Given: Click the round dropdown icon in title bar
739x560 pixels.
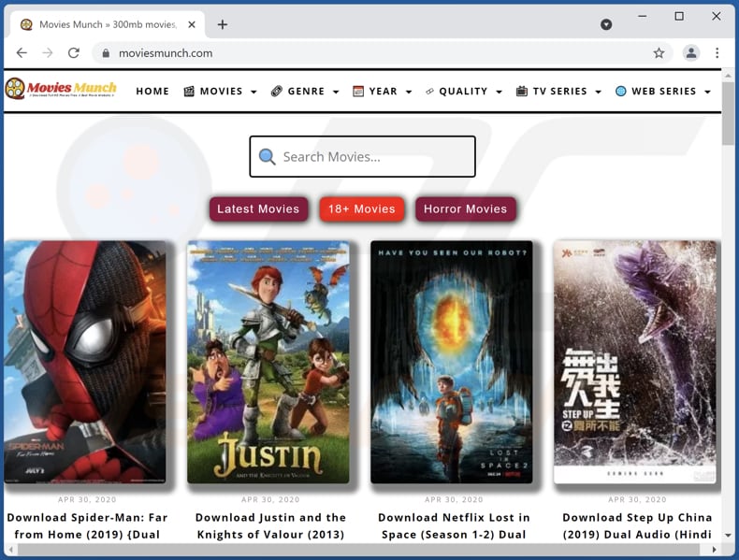Looking at the screenshot, I should pos(606,24).
